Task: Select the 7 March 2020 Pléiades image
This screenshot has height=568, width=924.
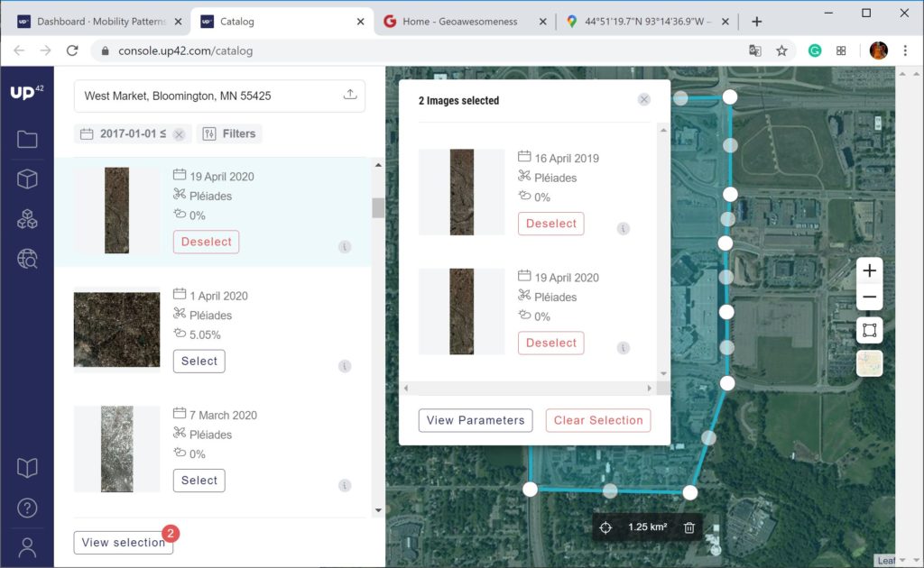Action: (x=199, y=481)
